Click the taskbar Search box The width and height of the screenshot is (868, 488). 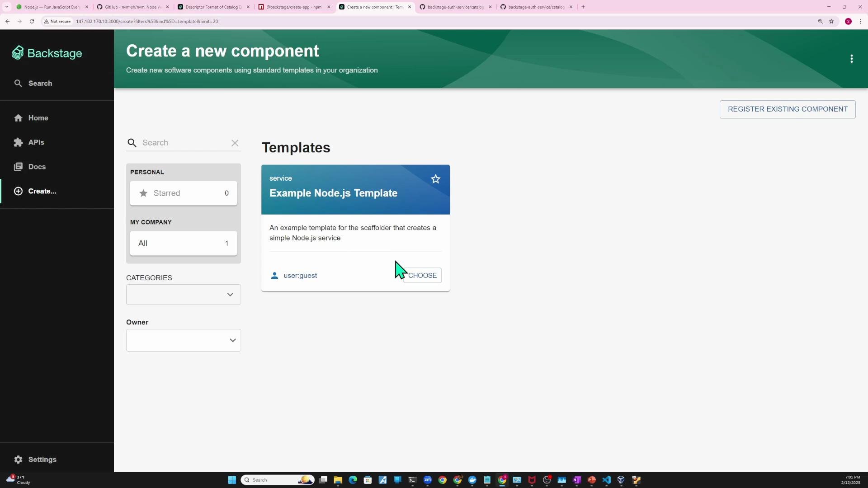tap(278, 480)
